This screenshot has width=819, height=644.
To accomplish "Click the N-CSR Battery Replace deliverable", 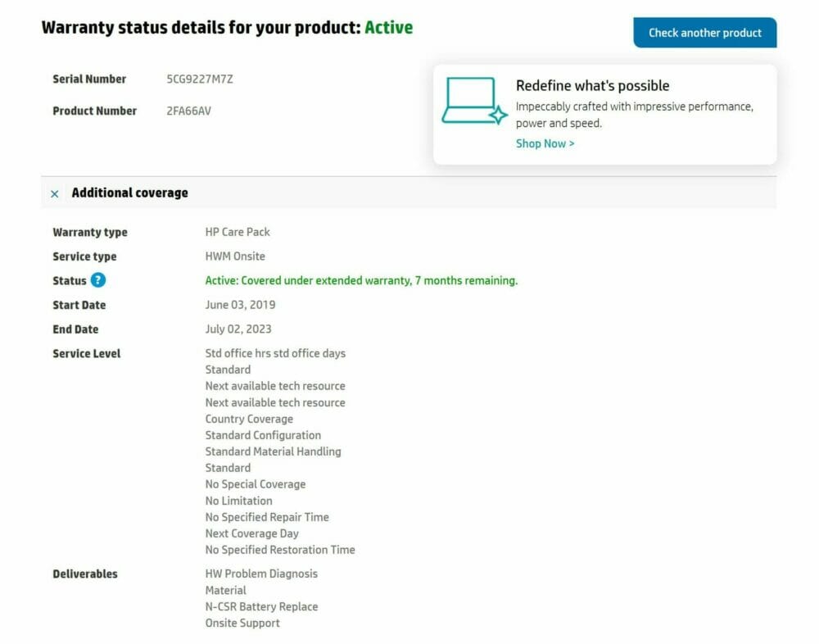I will click(261, 607).
